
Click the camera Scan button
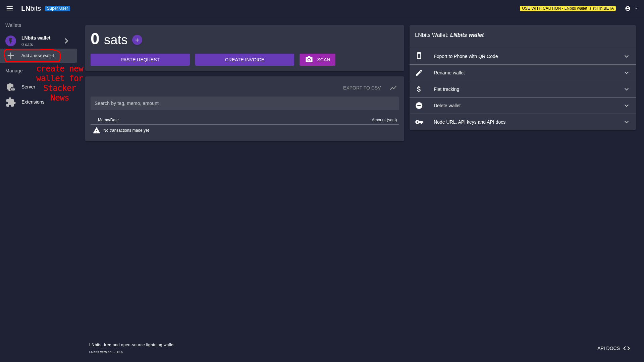coord(317,60)
